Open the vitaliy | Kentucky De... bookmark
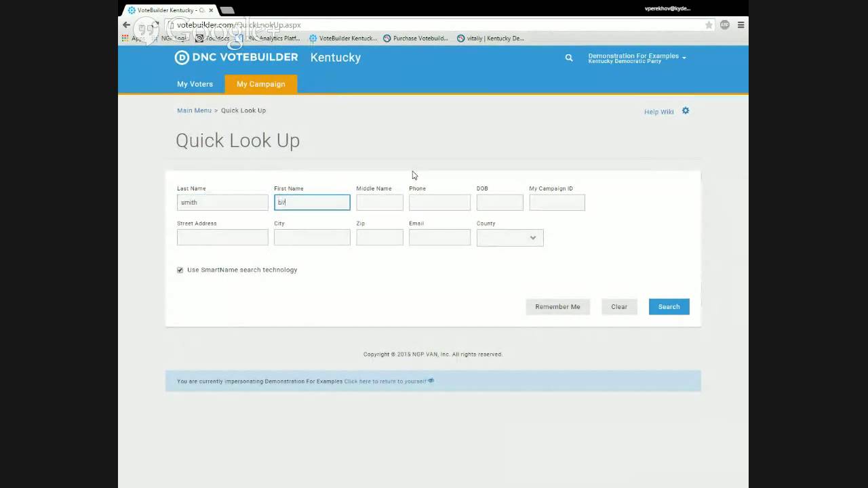 [490, 39]
